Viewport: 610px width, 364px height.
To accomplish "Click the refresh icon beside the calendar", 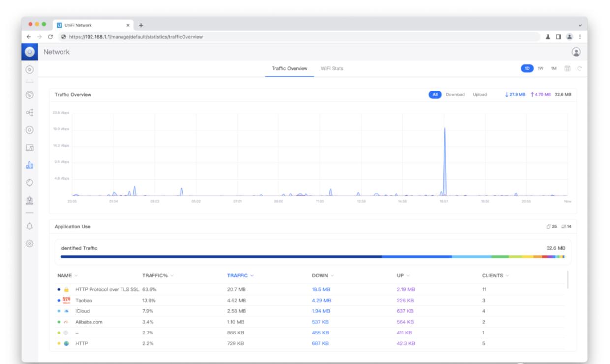I will click(579, 68).
